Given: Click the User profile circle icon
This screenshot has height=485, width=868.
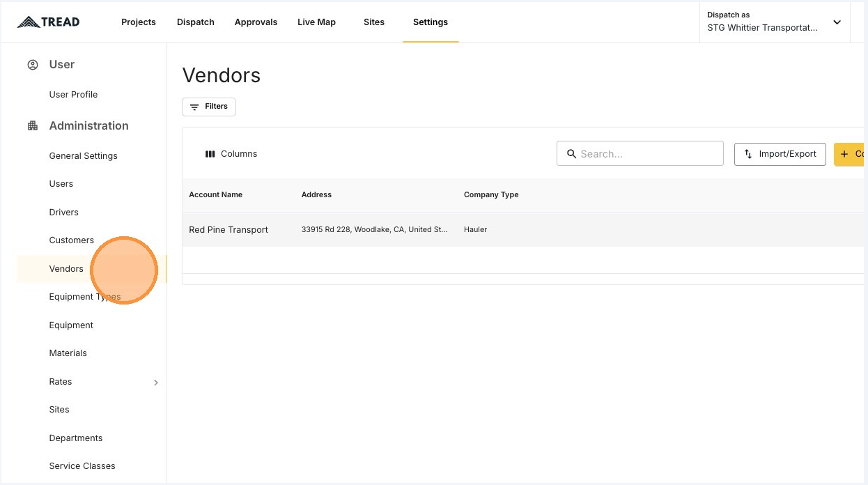Looking at the screenshot, I should pyautogui.click(x=33, y=65).
